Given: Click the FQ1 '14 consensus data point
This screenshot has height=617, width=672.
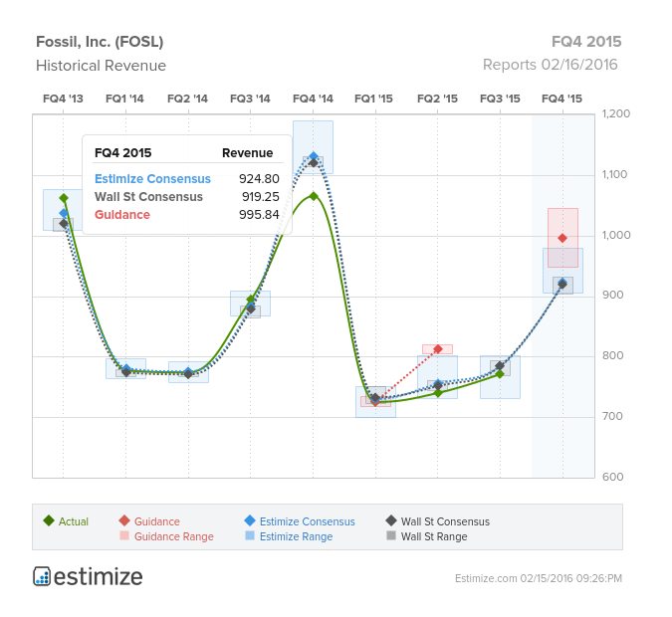Looking at the screenshot, I should click(x=126, y=370).
